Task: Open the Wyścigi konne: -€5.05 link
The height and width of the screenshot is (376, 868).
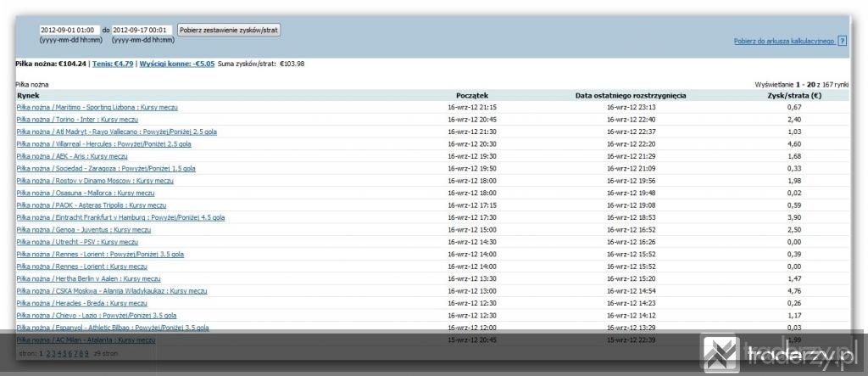Action: tap(176, 64)
